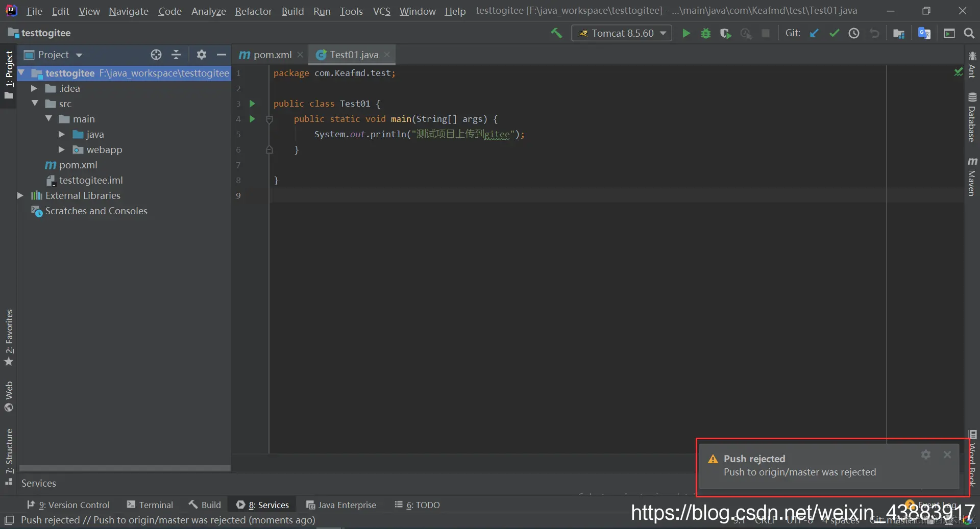Image resolution: width=980 pixels, height=529 pixels.
Task: Toggle the Web tool window
Action: [x=9, y=396]
